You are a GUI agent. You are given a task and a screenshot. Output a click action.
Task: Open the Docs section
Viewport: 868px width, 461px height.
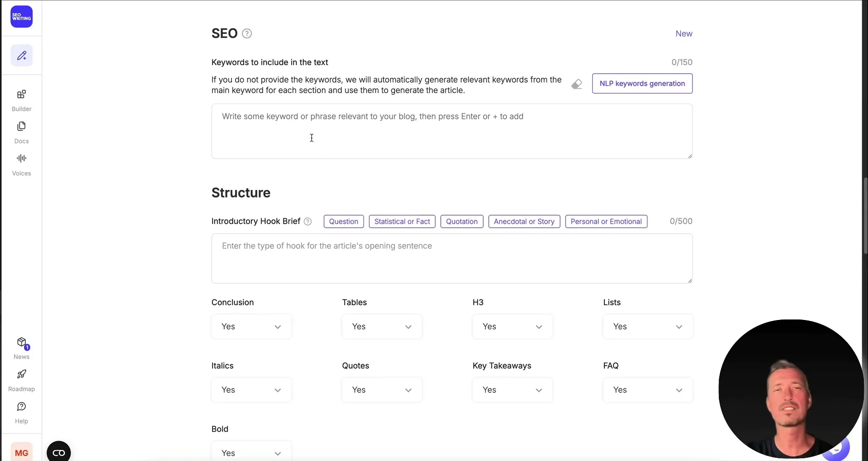pyautogui.click(x=21, y=132)
